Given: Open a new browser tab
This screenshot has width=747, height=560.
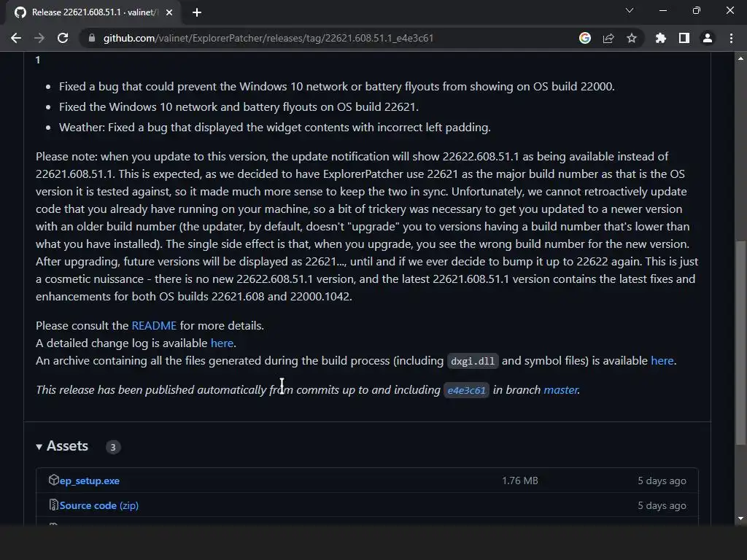Looking at the screenshot, I should [196, 12].
